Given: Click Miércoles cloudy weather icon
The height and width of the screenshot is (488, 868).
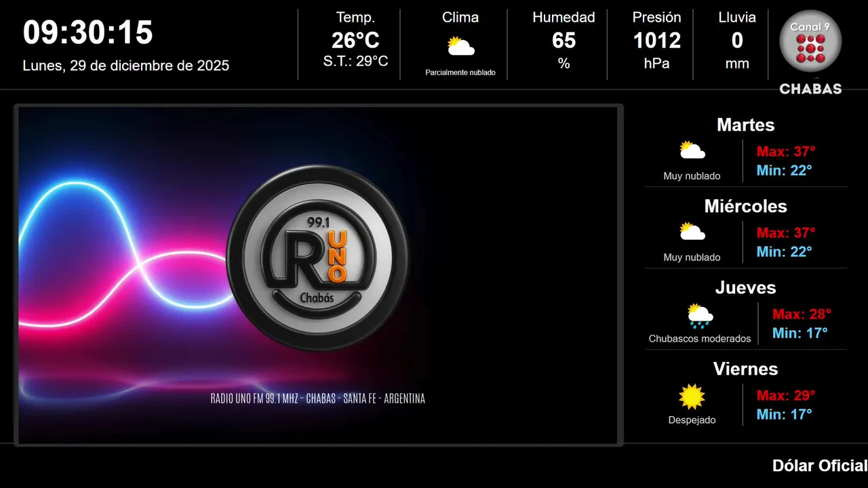Looking at the screenshot, I should click(692, 231).
